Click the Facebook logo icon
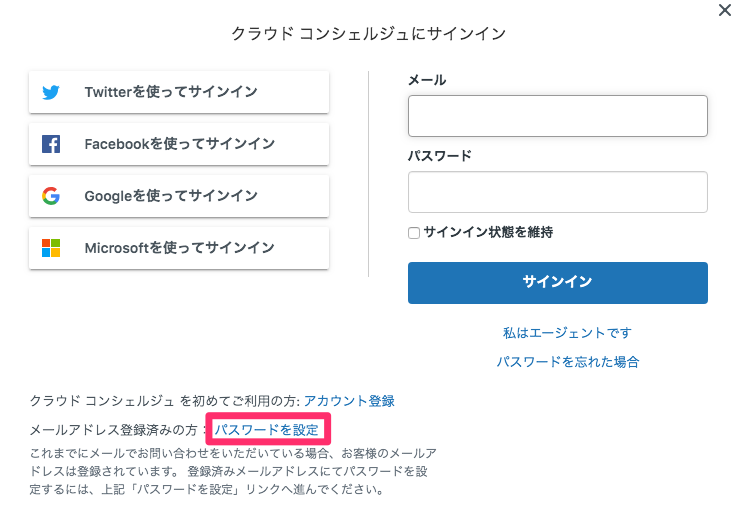The height and width of the screenshot is (518, 739). click(x=51, y=144)
